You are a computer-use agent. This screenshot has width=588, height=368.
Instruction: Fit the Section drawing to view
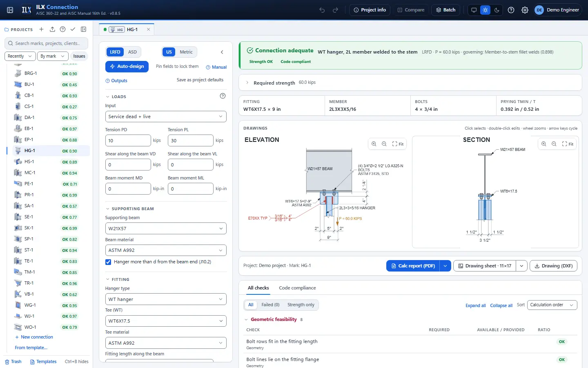pos(568,144)
